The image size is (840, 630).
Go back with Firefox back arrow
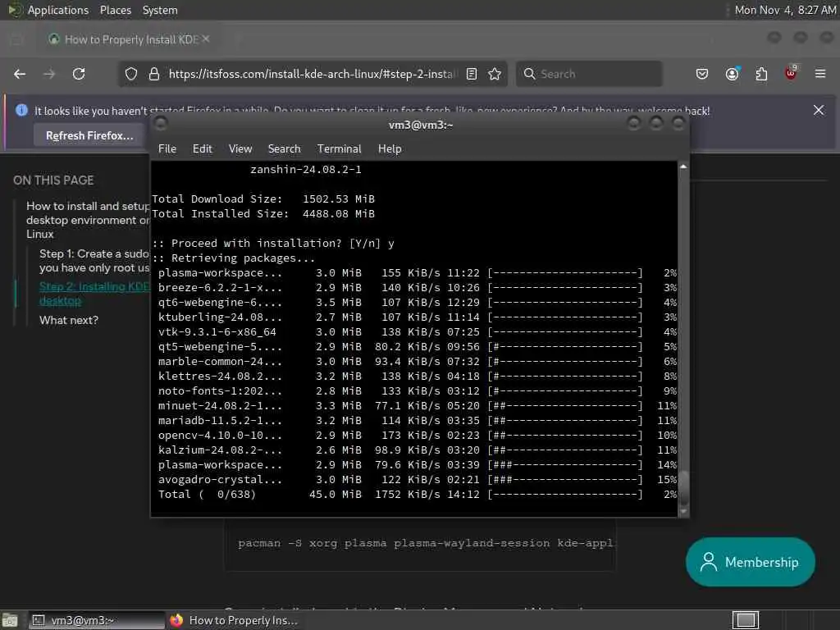(x=20, y=74)
